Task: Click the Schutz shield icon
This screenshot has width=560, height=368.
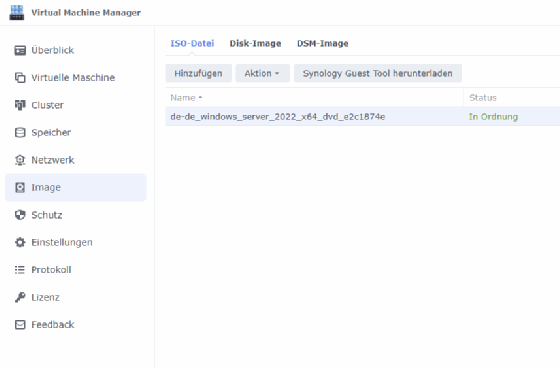Action: (x=20, y=215)
